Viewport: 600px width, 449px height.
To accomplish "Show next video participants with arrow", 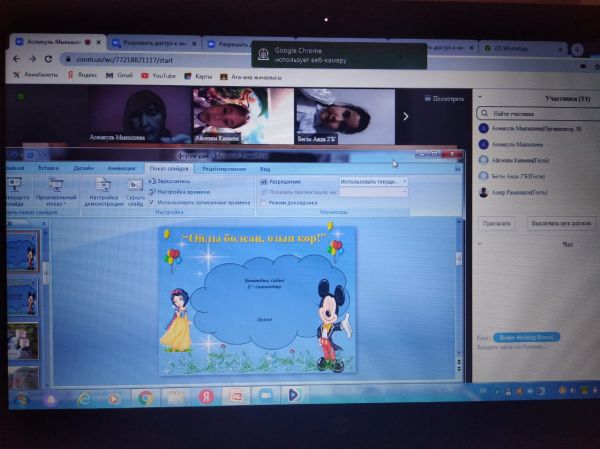I will click(405, 116).
